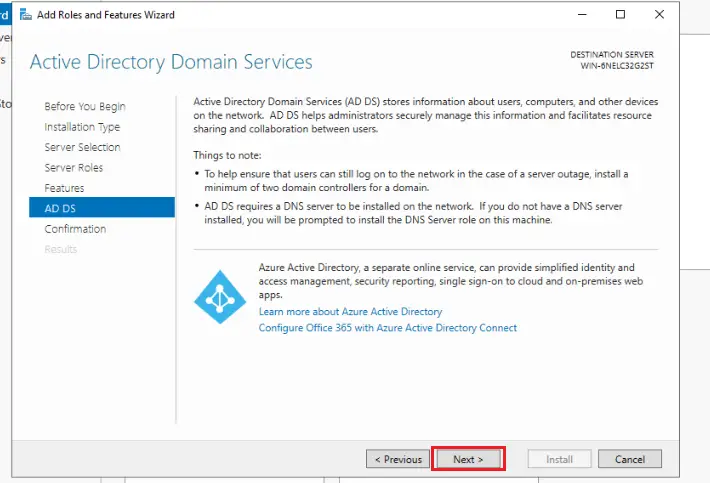The image size is (710, 483).
Task: Click the Add Roles and Features Wizard title
Action: [106, 15]
